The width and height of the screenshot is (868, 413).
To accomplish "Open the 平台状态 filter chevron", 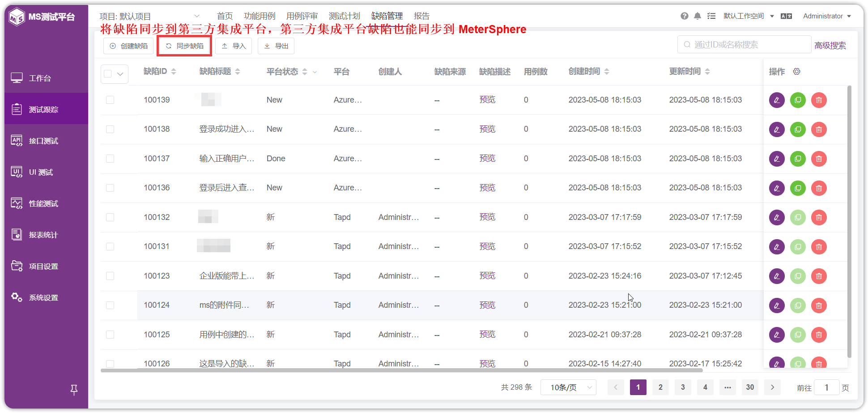I will click(x=315, y=72).
